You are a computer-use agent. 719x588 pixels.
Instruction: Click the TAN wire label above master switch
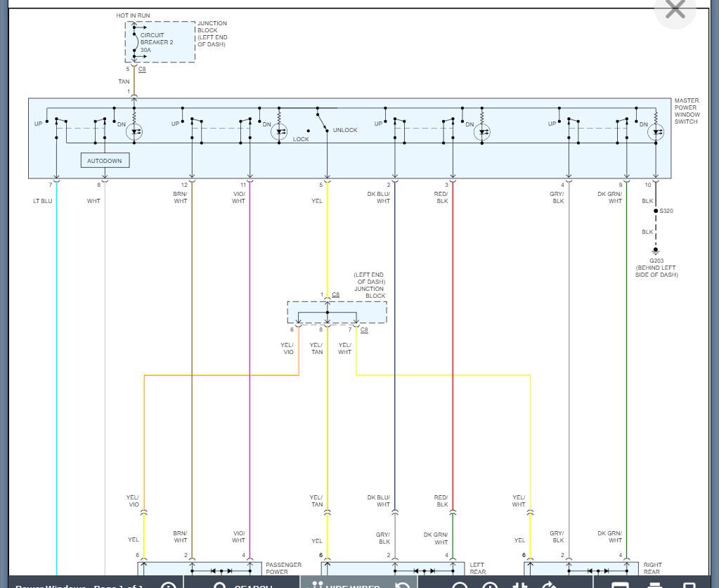pos(124,81)
